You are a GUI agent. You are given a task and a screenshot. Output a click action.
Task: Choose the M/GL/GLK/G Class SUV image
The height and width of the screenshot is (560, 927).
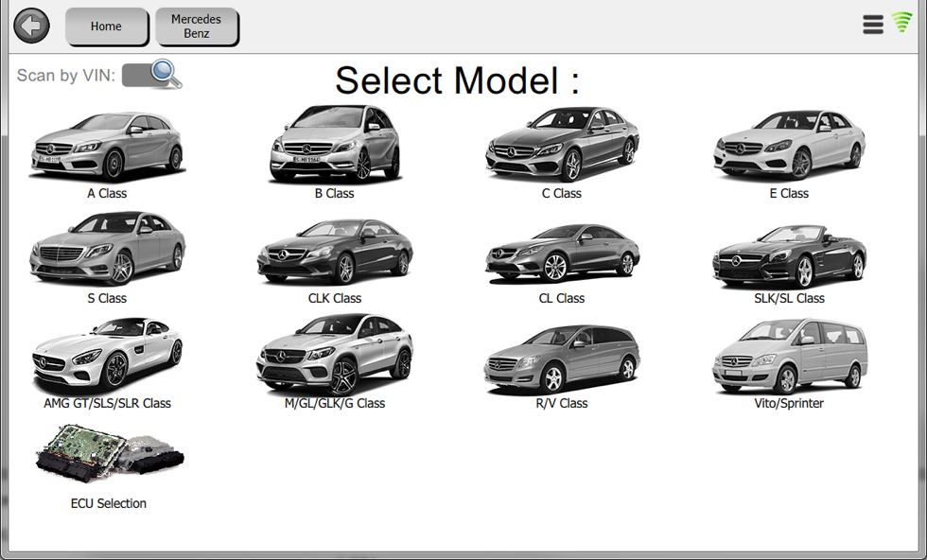[335, 354]
